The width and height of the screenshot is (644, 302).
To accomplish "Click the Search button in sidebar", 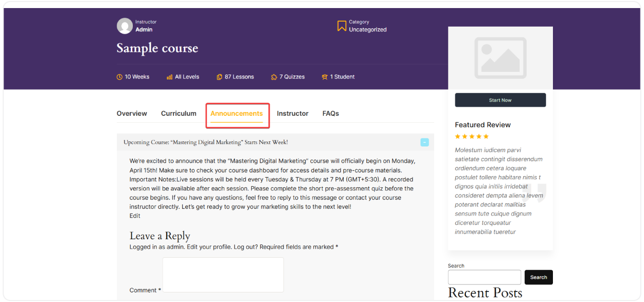I will coord(538,277).
